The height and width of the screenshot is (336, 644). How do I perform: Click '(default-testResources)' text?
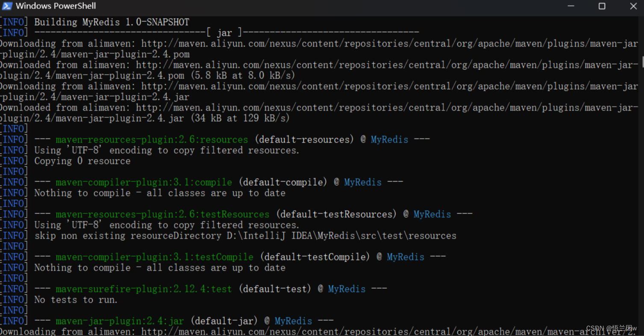pyautogui.click(x=336, y=214)
